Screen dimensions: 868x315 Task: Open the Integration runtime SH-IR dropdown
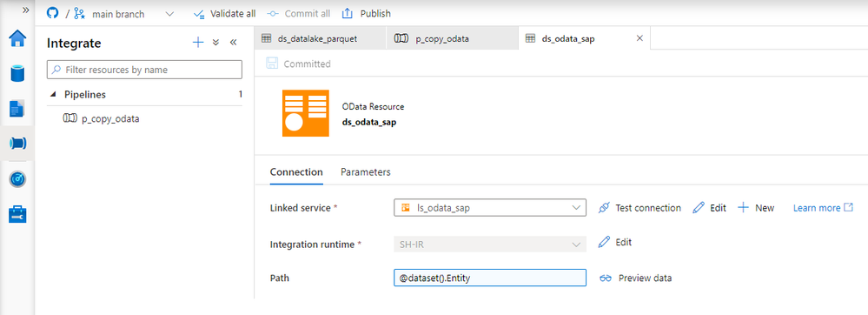[x=490, y=244]
